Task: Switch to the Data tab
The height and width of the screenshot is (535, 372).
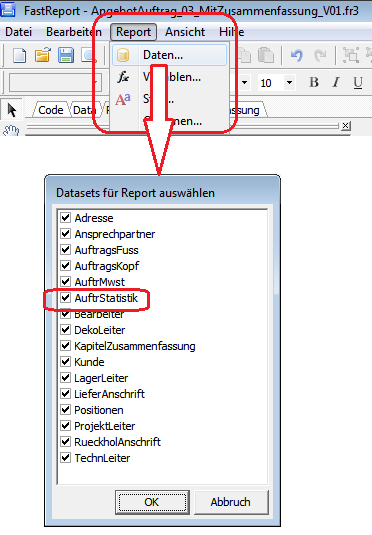Action: [84, 110]
